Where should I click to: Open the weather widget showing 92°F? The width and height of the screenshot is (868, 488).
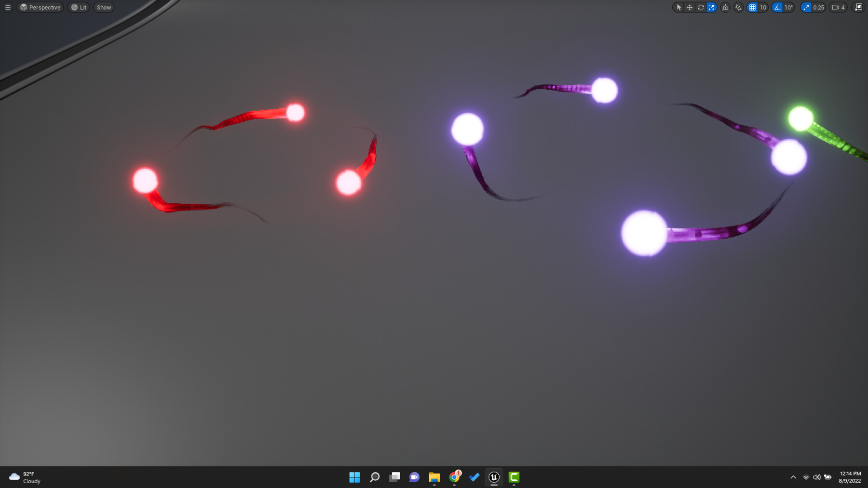coord(24,477)
